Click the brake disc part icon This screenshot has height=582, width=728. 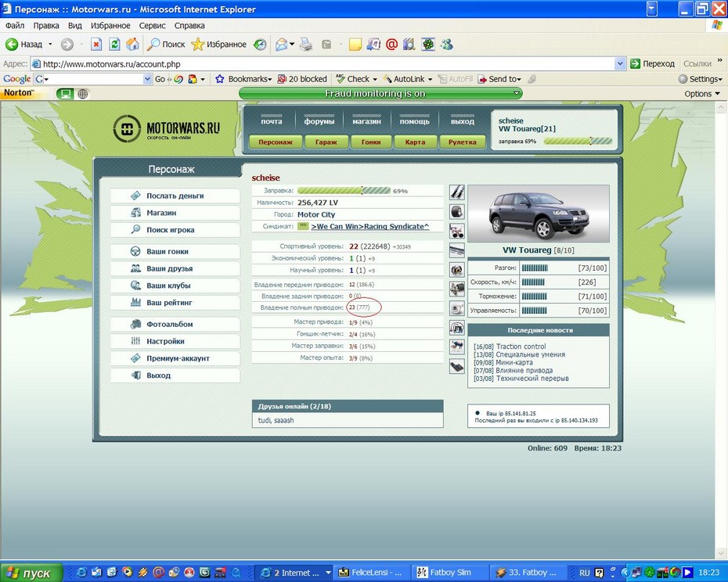[x=457, y=270]
